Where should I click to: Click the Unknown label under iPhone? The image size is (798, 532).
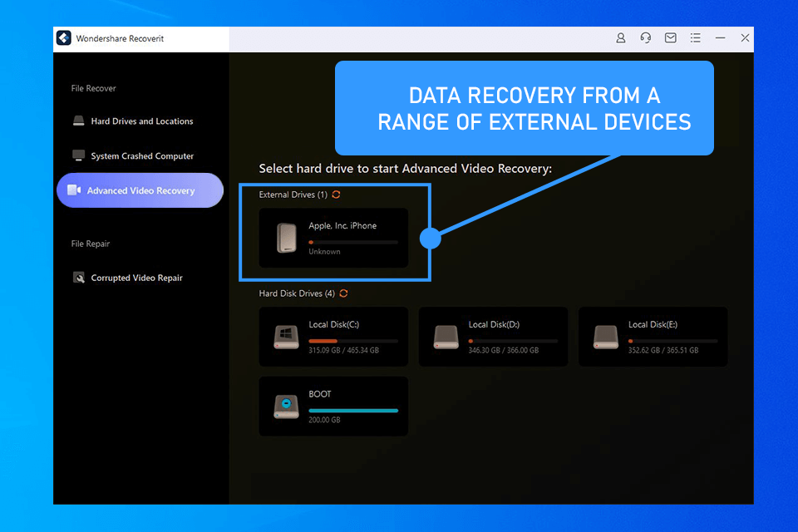pos(324,252)
